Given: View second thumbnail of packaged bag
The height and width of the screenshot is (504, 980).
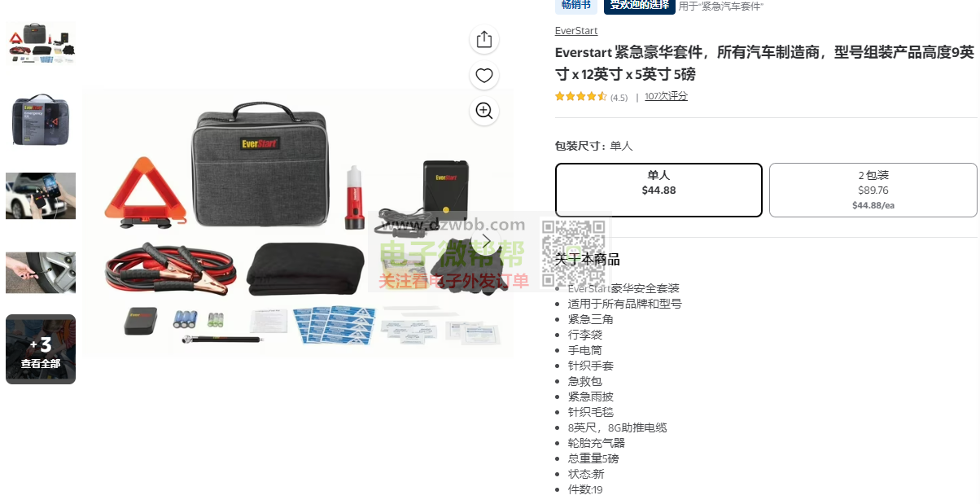Looking at the screenshot, I should coord(41,120).
